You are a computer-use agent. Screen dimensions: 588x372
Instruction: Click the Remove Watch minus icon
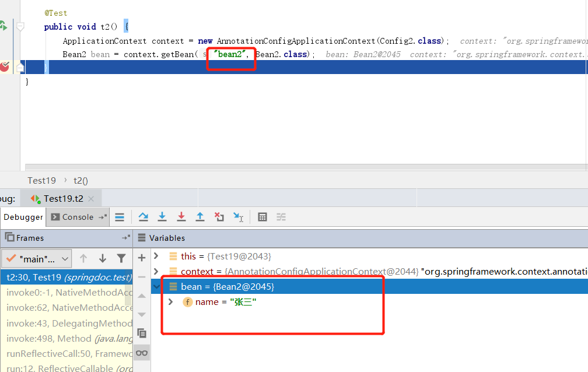[142, 277]
